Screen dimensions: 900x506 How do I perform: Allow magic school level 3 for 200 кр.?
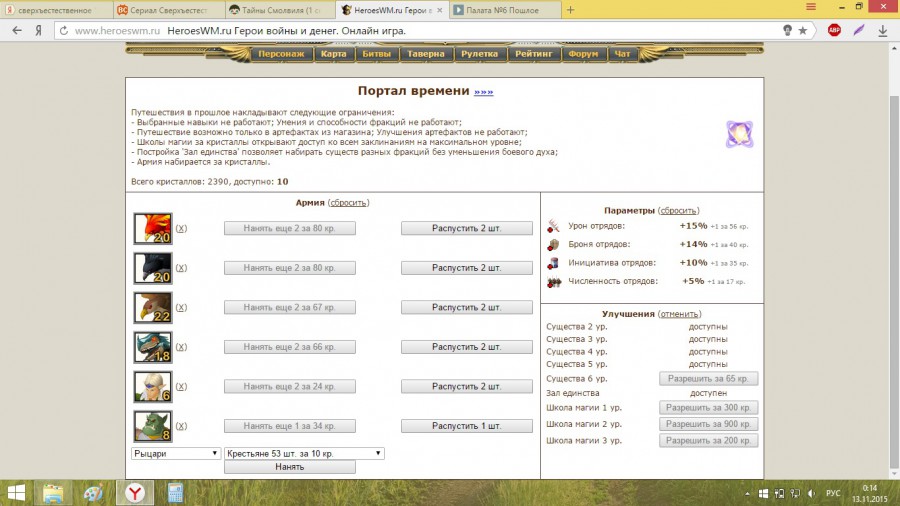coord(708,441)
